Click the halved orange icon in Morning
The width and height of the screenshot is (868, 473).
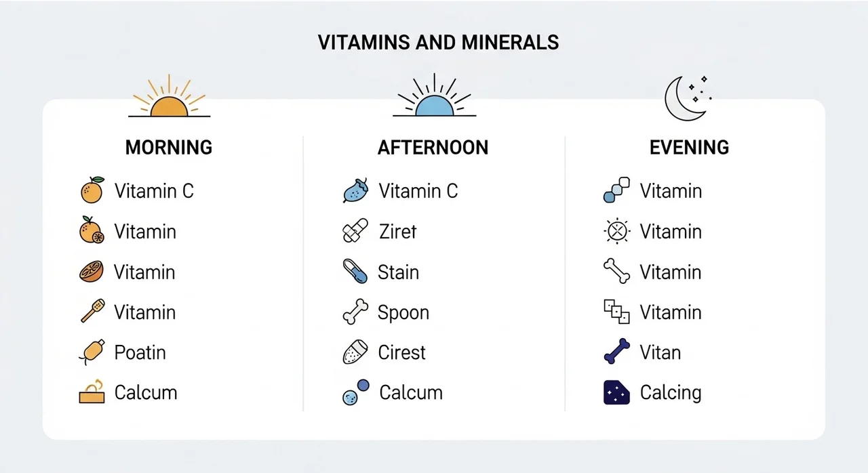coord(92,272)
